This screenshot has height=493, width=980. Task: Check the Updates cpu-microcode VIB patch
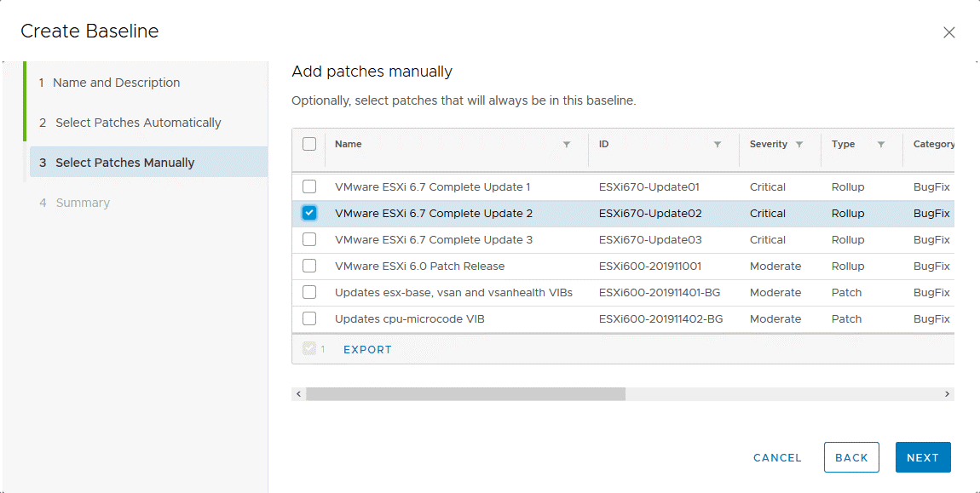click(x=309, y=318)
